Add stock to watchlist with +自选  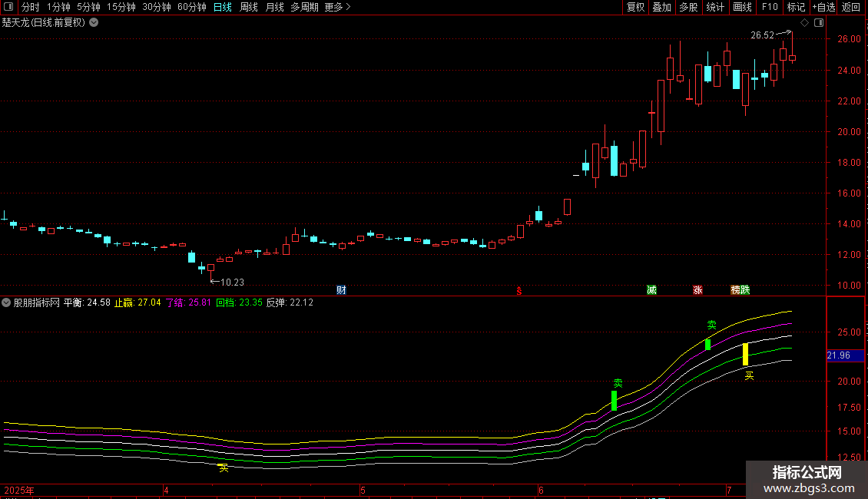point(823,7)
